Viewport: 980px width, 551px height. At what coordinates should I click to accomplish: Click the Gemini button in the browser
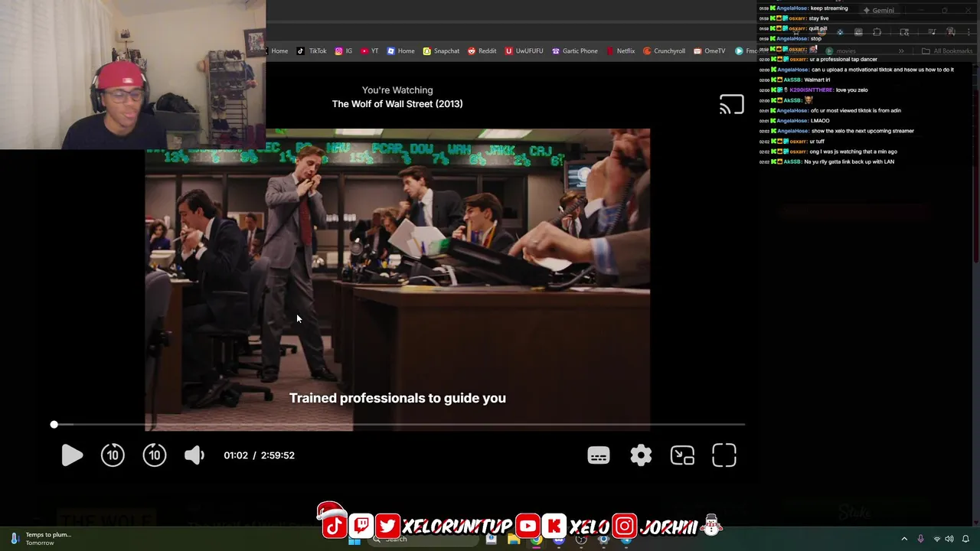coord(877,11)
